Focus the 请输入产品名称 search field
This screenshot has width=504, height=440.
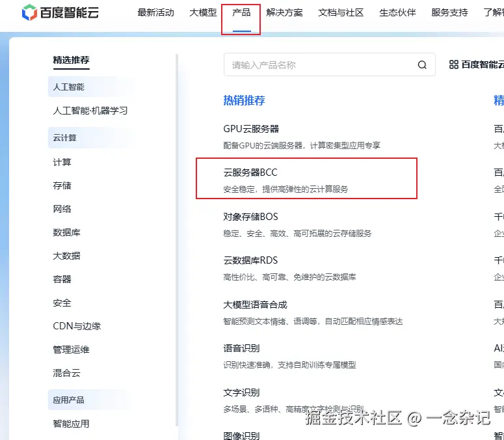tap(330, 64)
